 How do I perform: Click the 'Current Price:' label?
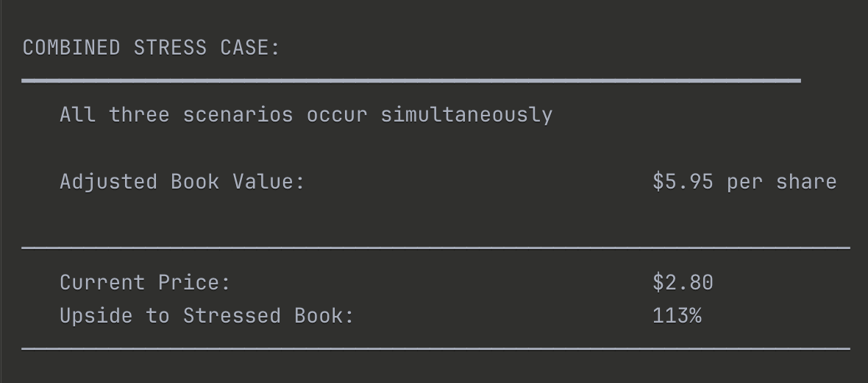[145, 283]
